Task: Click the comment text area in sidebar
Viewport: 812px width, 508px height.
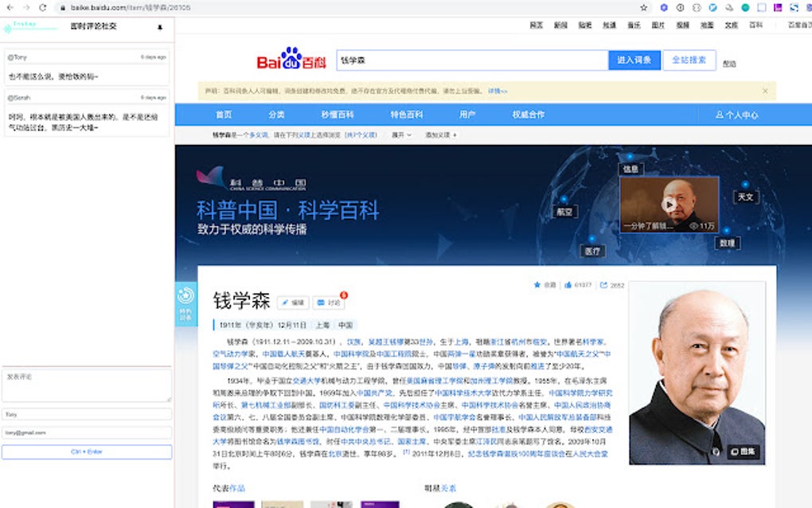Action: coord(87,385)
